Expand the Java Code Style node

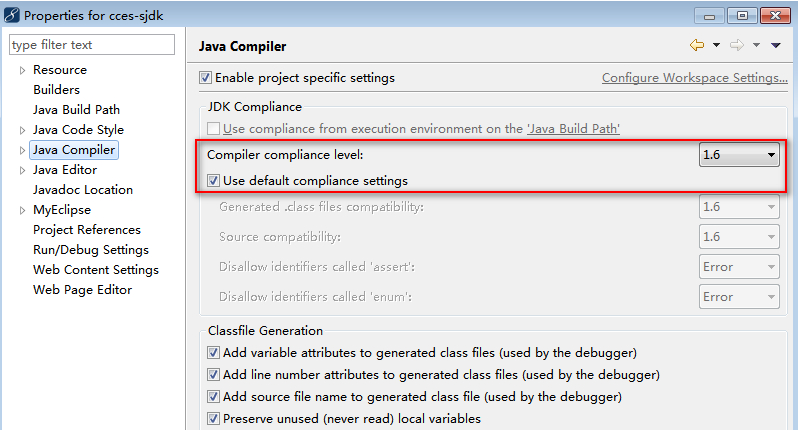tap(22, 130)
